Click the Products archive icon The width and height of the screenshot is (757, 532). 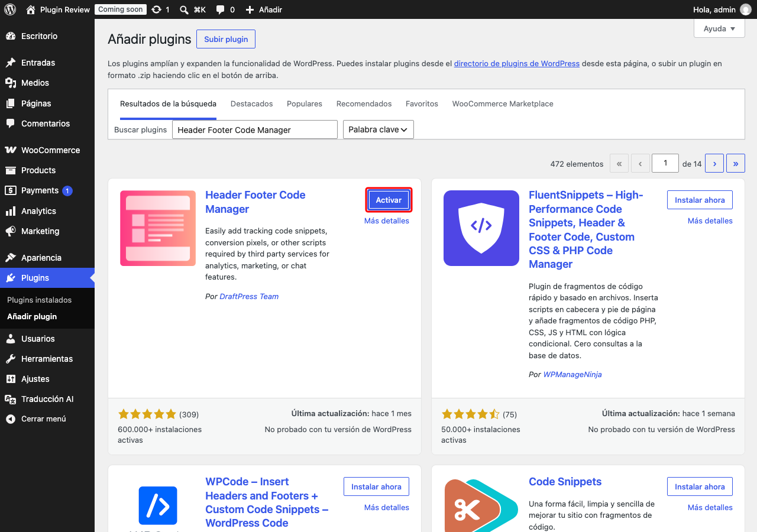11,170
